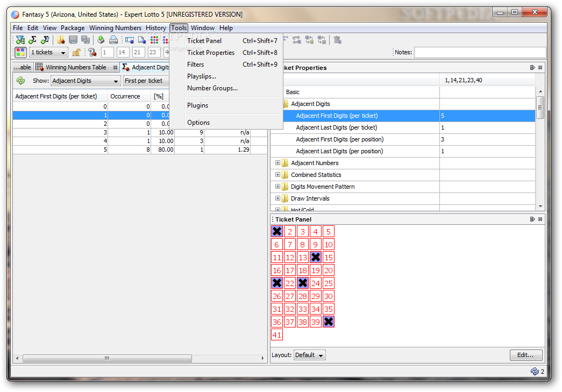
Task: Expand the Adjacent Numbers folder
Action: pyautogui.click(x=278, y=163)
